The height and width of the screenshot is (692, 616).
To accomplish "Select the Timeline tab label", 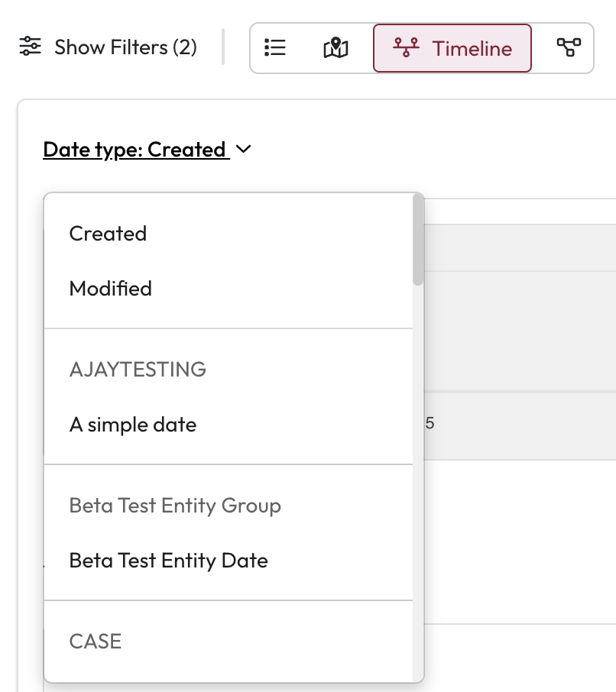I will point(472,49).
